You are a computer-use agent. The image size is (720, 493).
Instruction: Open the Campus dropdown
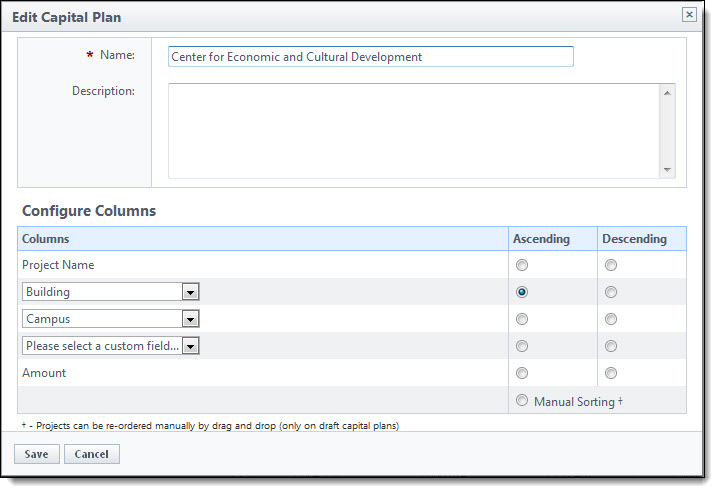(x=190, y=319)
